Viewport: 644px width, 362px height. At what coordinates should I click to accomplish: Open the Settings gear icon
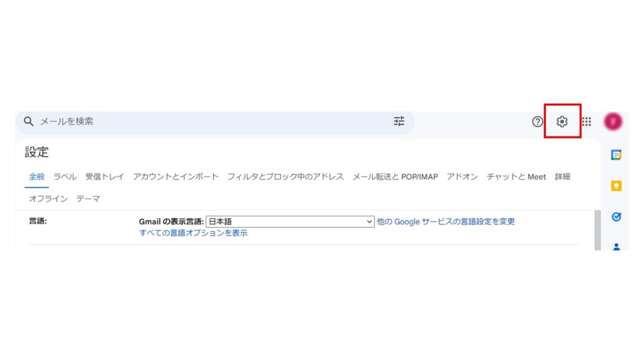pos(562,121)
